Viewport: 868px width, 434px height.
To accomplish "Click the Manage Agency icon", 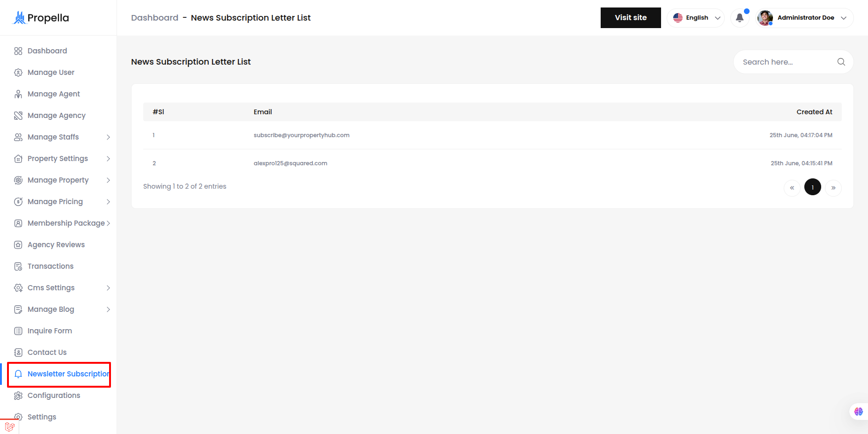I will coord(18,116).
